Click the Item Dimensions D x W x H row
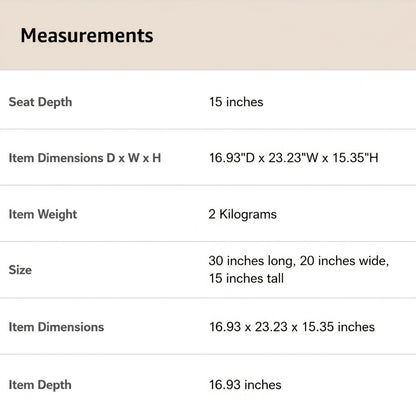This screenshot has height=416, width=416. click(208, 157)
